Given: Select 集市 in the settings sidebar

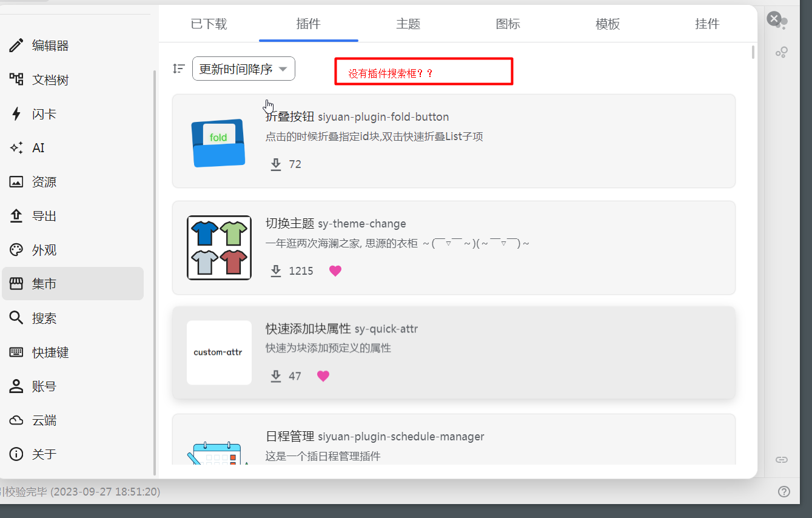Looking at the screenshot, I should [x=73, y=284].
